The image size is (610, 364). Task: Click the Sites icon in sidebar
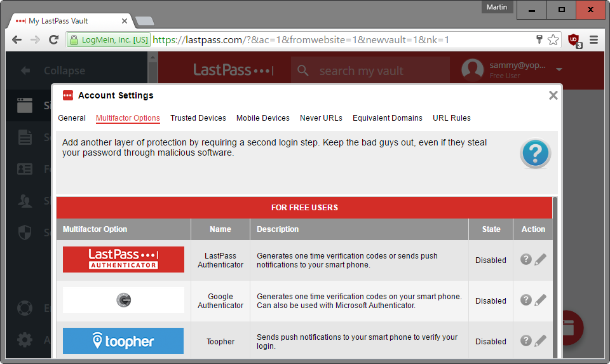point(25,105)
